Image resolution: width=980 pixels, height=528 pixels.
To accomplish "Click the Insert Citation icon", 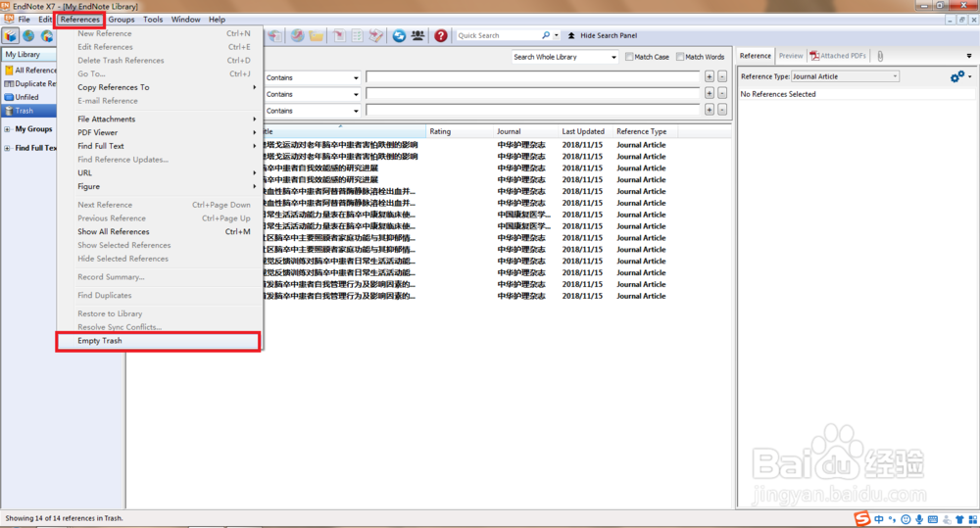I will [339, 35].
